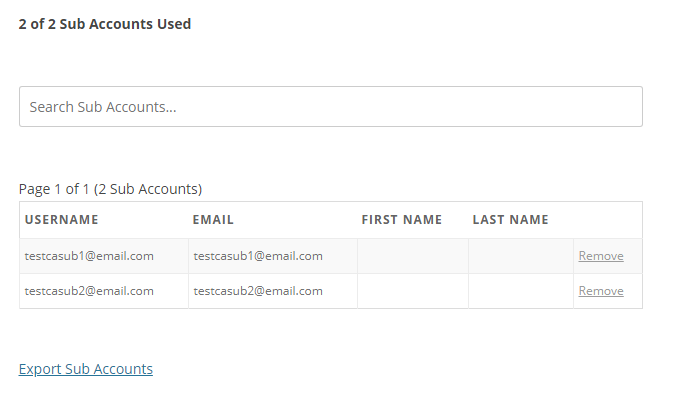Select the USERNAME column header

[x=61, y=219]
